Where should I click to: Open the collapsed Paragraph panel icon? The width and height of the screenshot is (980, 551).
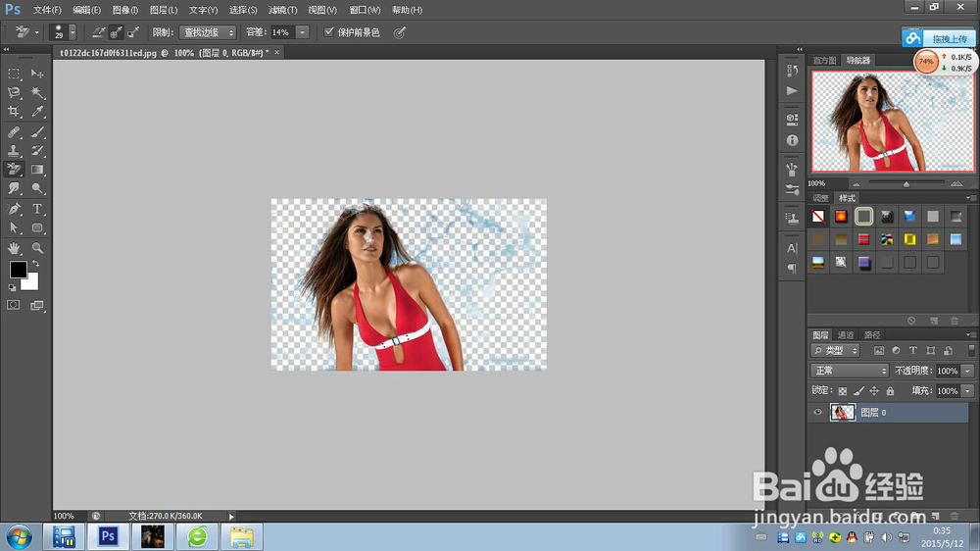[793, 269]
